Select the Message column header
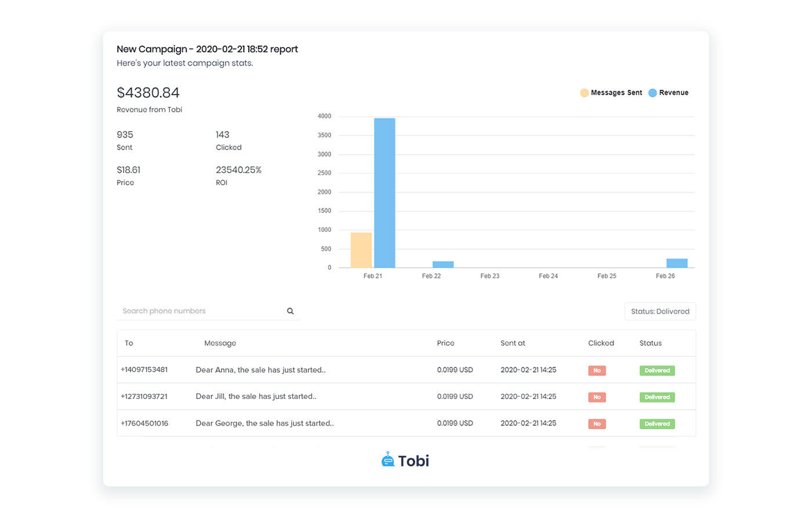 tap(220, 343)
